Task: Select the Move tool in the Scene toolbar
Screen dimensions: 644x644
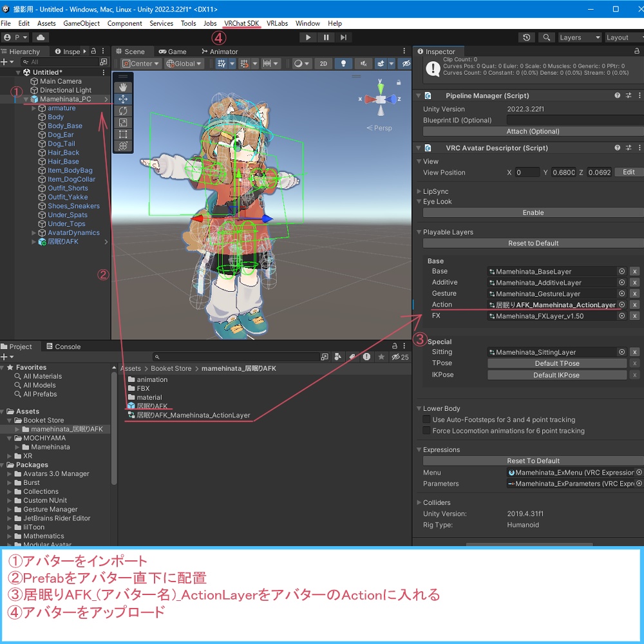Action: (x=122, y=99)
